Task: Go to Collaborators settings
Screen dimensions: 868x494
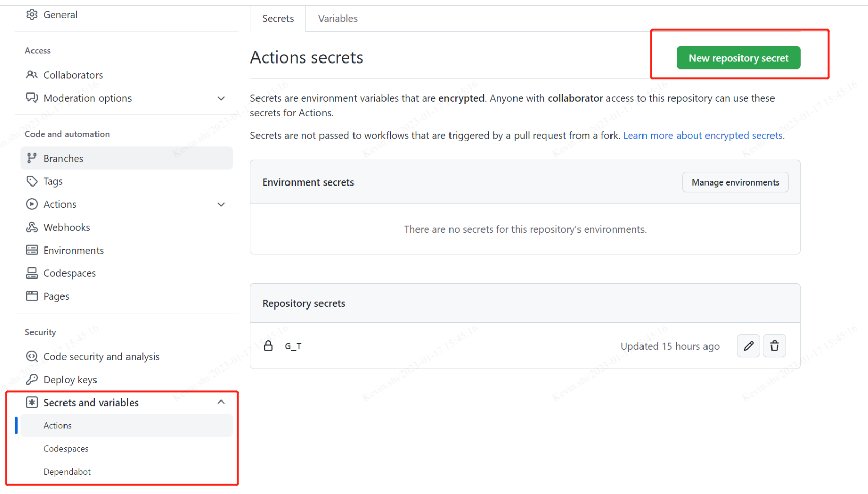Action: pyautogui.click(x=73, y=75)
